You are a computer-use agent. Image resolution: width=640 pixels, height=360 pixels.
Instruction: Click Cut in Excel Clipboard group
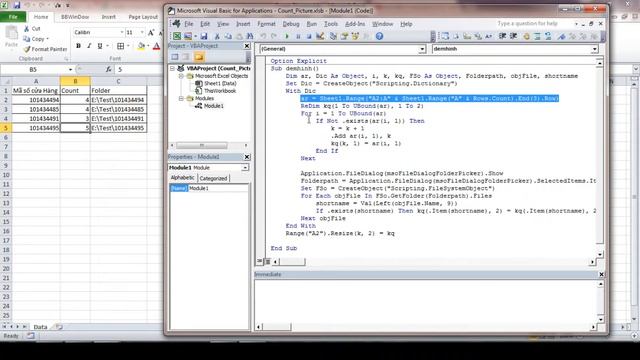coord(32,29)
